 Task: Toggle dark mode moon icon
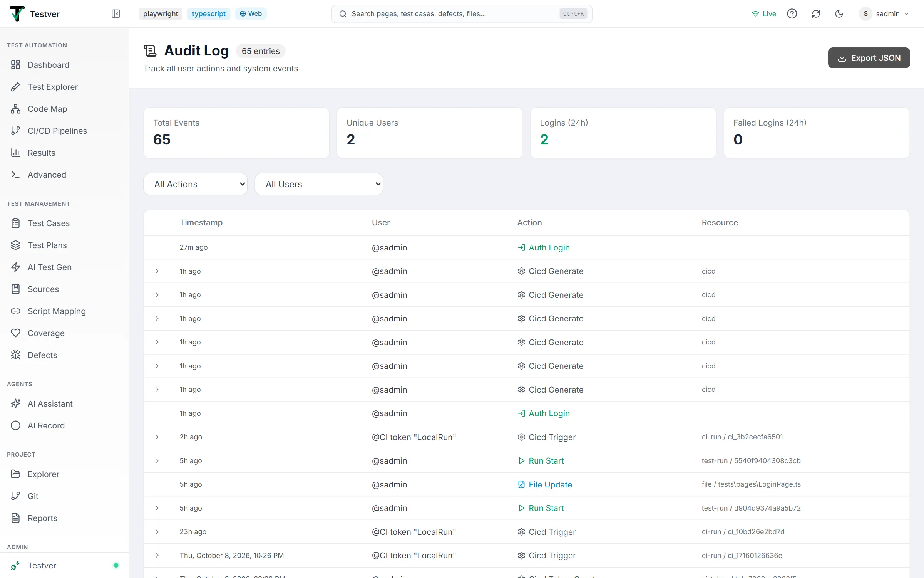click(839, 14)
